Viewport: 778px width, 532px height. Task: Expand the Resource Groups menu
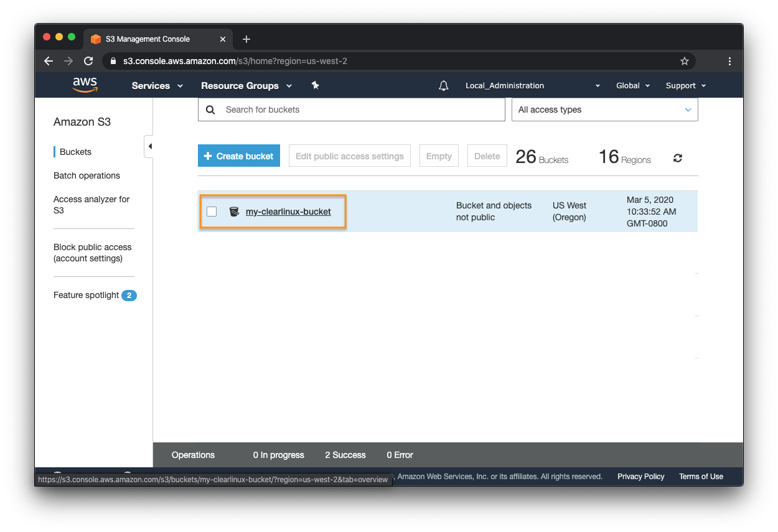(x=246, y=86)
